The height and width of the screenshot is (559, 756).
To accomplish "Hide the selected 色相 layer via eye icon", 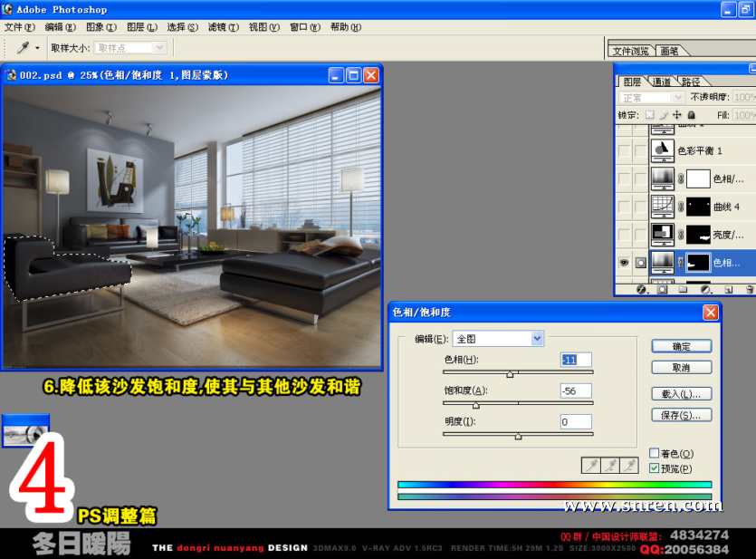I will coord(624,263).
